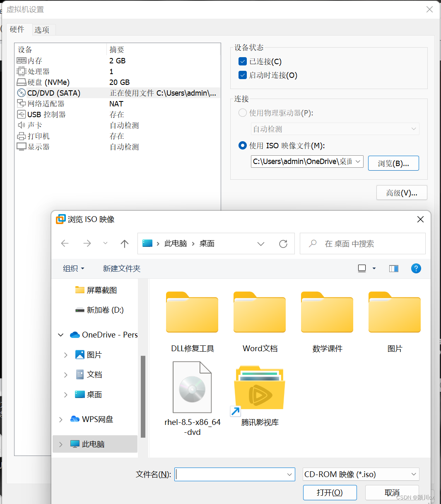The image size is (441, 504).
Task: Select the 使用物理驱动器(P) radio button
Action: point(242,112)
